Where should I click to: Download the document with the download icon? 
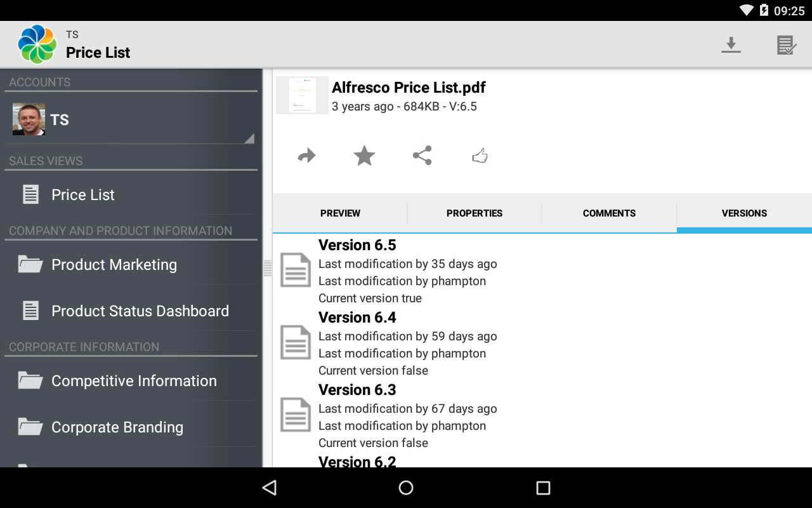click(731, 45)
